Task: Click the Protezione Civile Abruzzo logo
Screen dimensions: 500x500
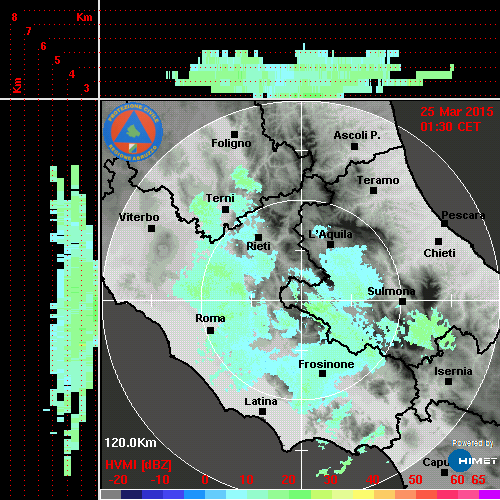Action: [133, 132]
